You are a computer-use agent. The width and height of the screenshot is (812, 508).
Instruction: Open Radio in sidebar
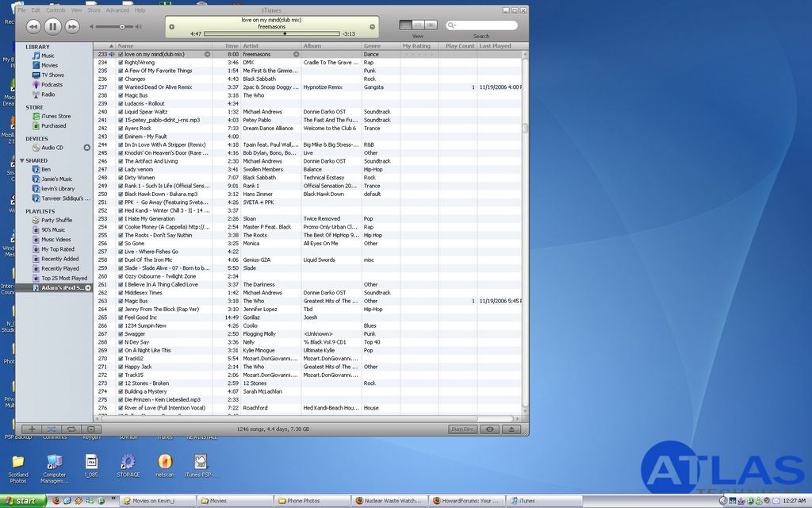(x=48, y=94)
